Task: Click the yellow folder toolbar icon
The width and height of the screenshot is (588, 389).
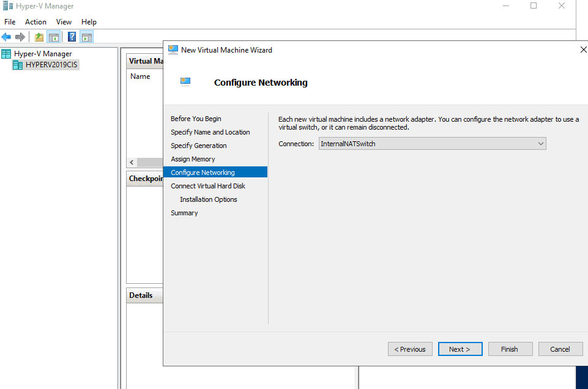Action: [x=38, y=36]
